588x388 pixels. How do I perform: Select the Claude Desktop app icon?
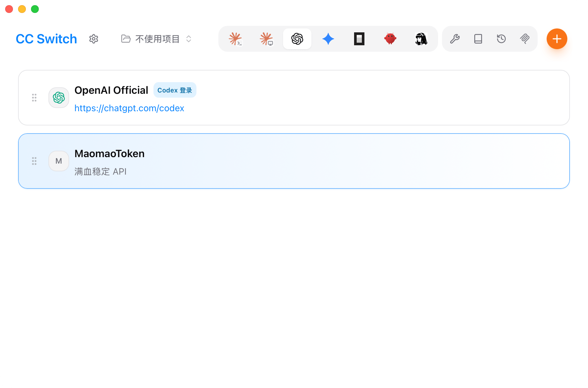tap(266, 39)
